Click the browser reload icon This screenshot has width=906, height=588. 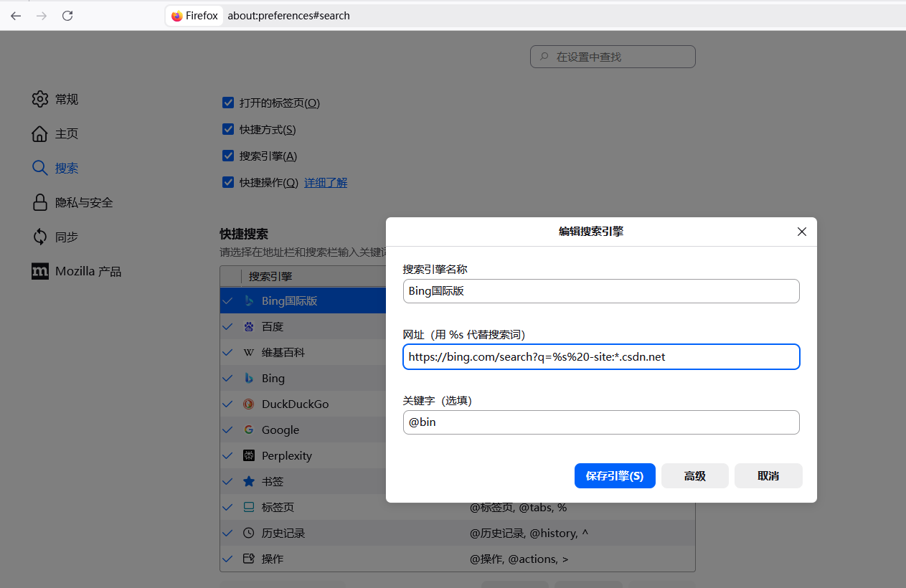click(x=67, y=16)
